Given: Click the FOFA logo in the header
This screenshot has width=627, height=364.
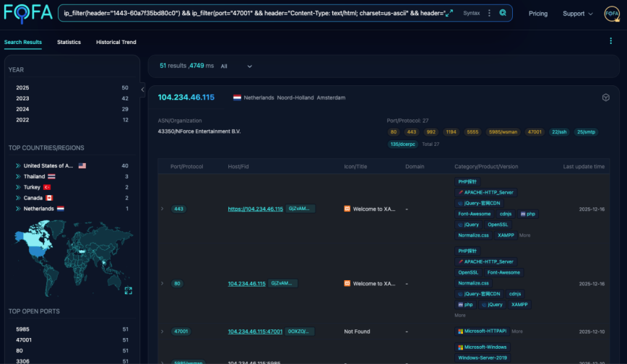Looking at the screenshot, I should click(27, 14).
